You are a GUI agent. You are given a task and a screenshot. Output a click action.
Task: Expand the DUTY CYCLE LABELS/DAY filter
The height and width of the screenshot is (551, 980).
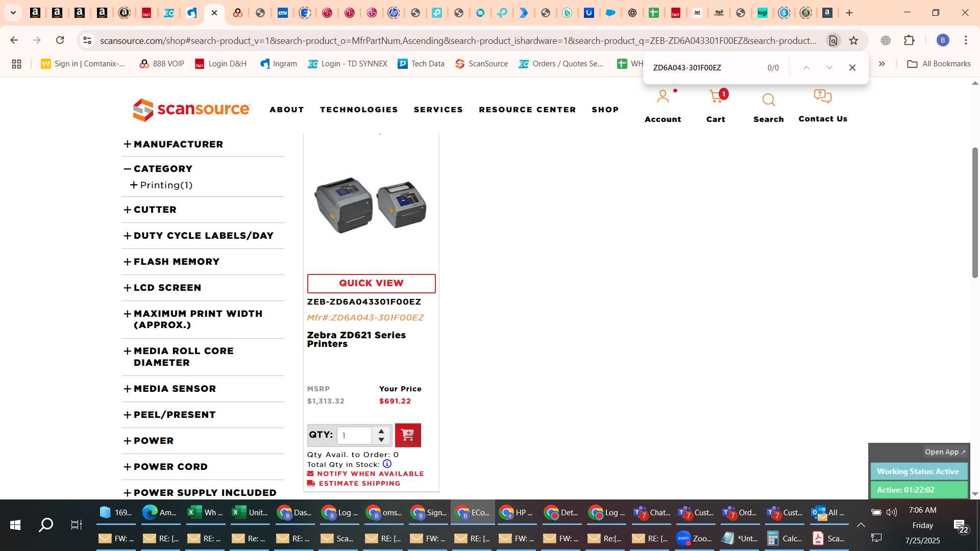(199, 236)
